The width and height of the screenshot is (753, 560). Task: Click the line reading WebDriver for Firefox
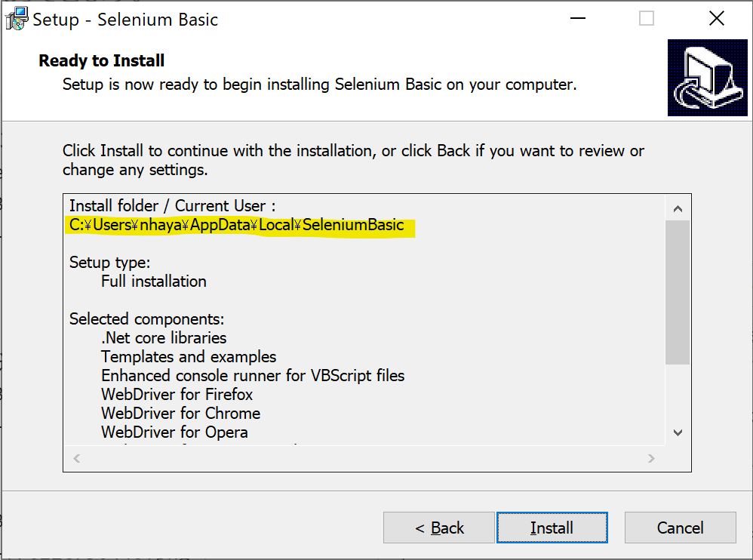click(x=177, y=394)
